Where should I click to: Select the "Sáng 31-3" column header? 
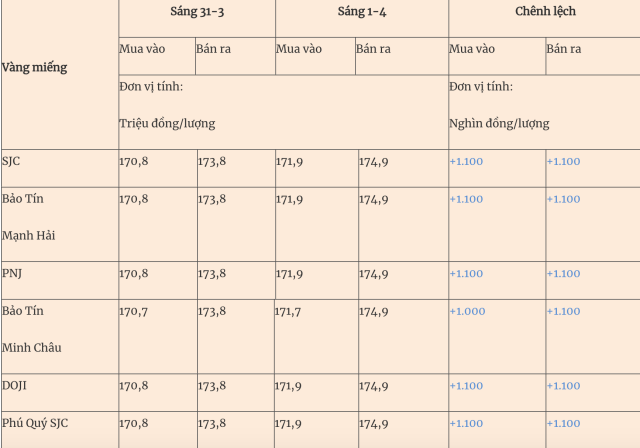(x=197, y=11)
